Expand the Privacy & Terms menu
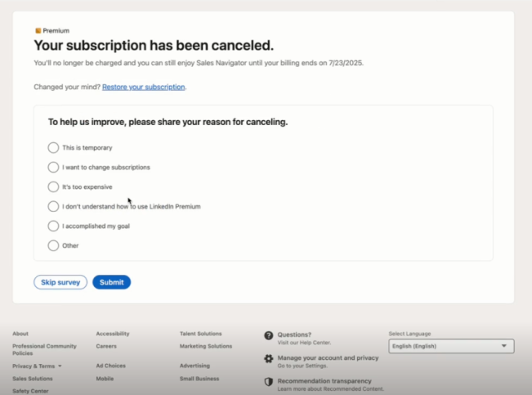 pos(37,366)
